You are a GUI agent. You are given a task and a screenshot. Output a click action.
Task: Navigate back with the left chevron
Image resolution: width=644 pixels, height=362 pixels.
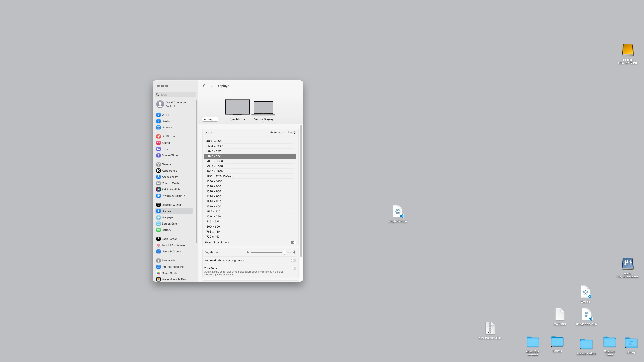204,86
